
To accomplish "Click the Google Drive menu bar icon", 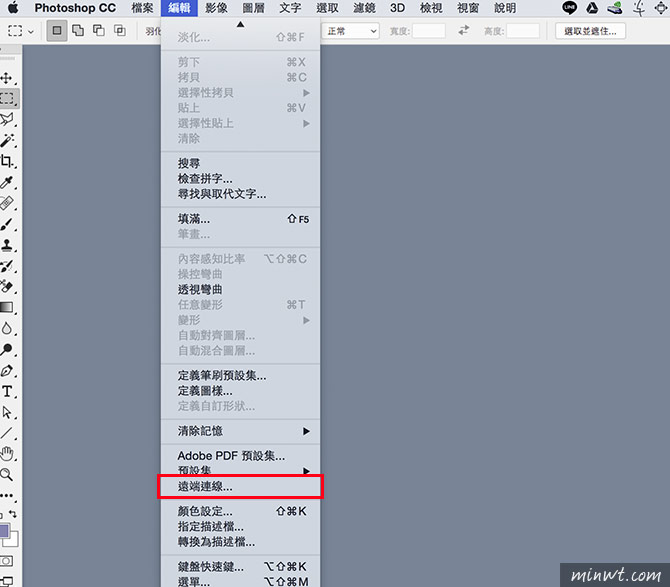I will [x=592, y=8].
